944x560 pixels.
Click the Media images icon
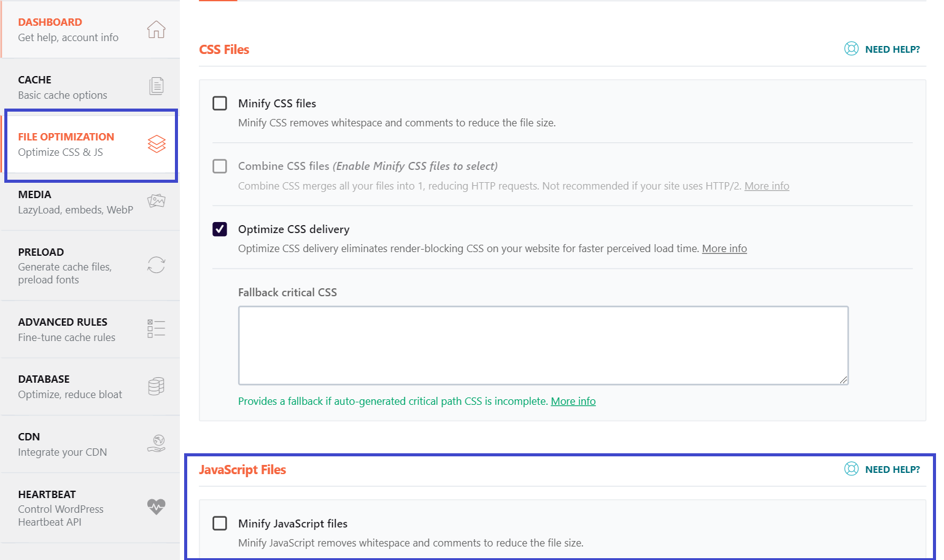pos(157,201)
